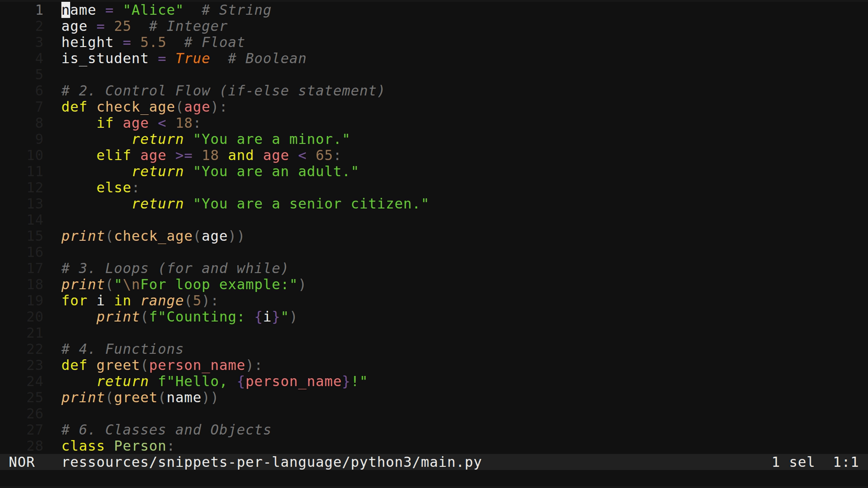Viewport: 868px width, 488px height.
Task: Click line number 23 in the gutter
Action: 35,365
